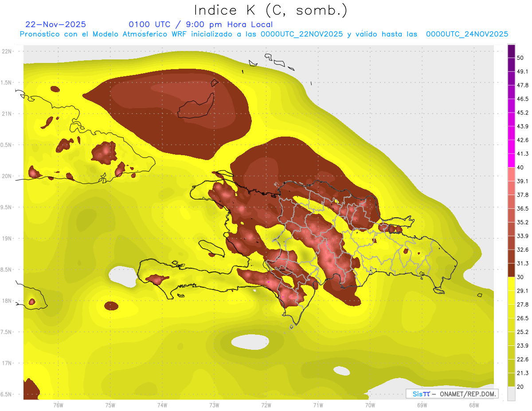The height and width of the screenshot is (411, 532).
Task: Click the "47.8" color scale label
Action: [x=523, y=85]
